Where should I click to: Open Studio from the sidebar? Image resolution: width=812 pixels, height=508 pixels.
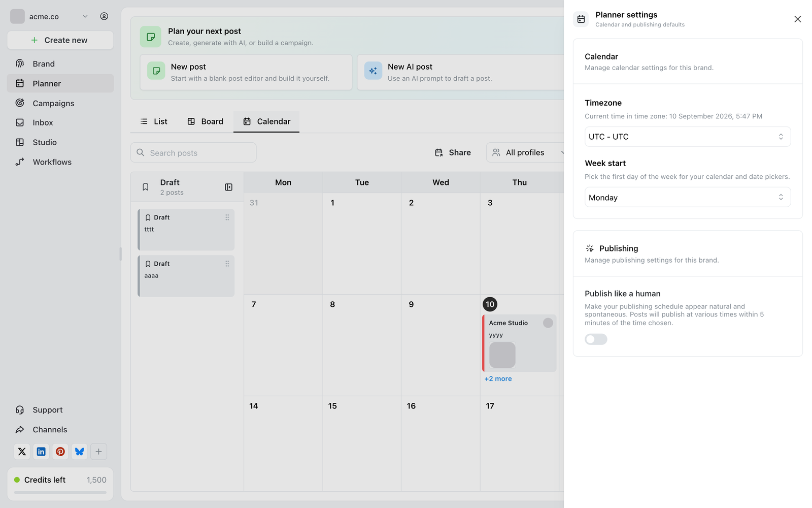60,142
